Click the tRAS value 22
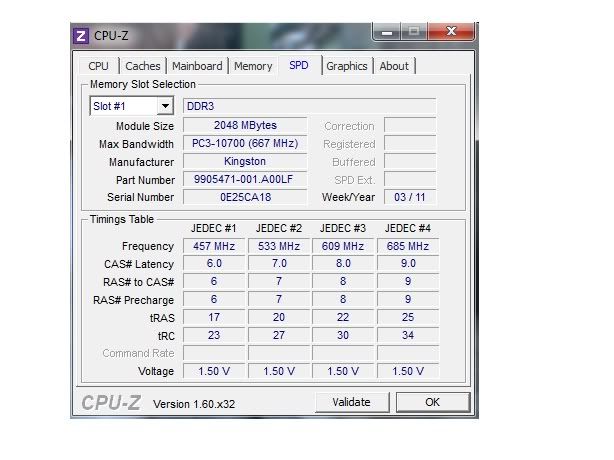614x460 pixels. [343, 317]
